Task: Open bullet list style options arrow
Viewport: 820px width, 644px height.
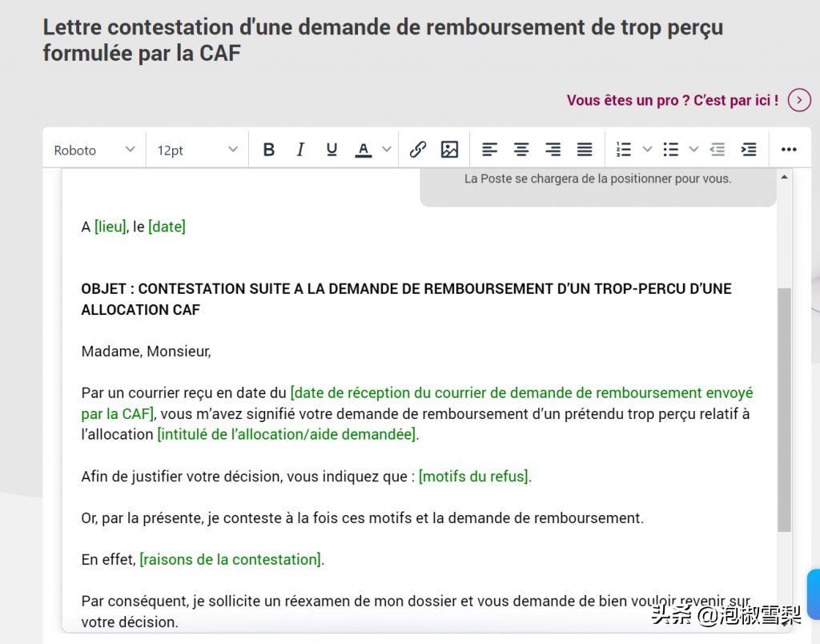Action: [x=694, y=150]
